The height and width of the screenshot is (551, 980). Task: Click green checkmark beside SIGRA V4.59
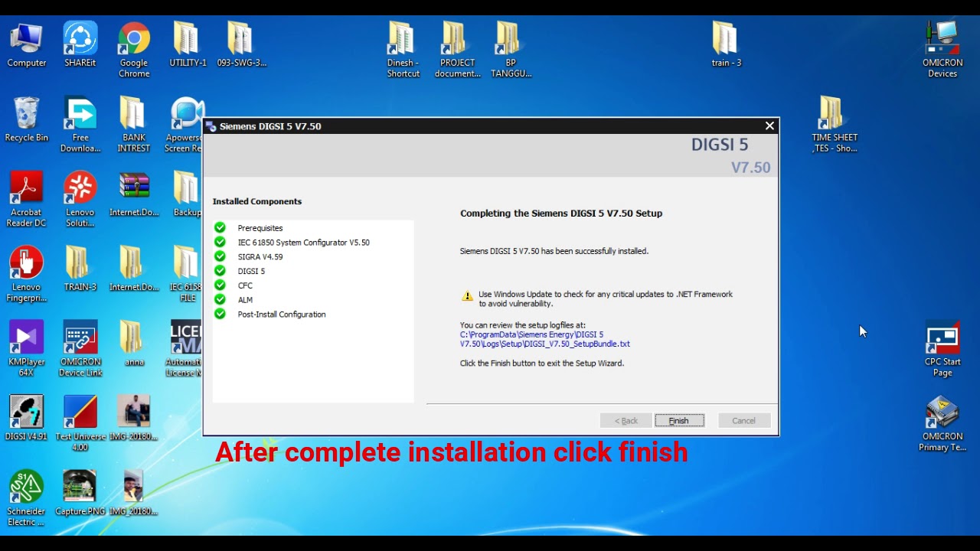220,256
